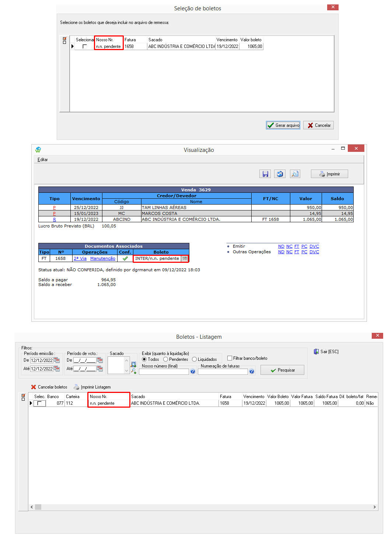Tick the Selecionar checkbox for fatura 1658

[x=85, y=46]
